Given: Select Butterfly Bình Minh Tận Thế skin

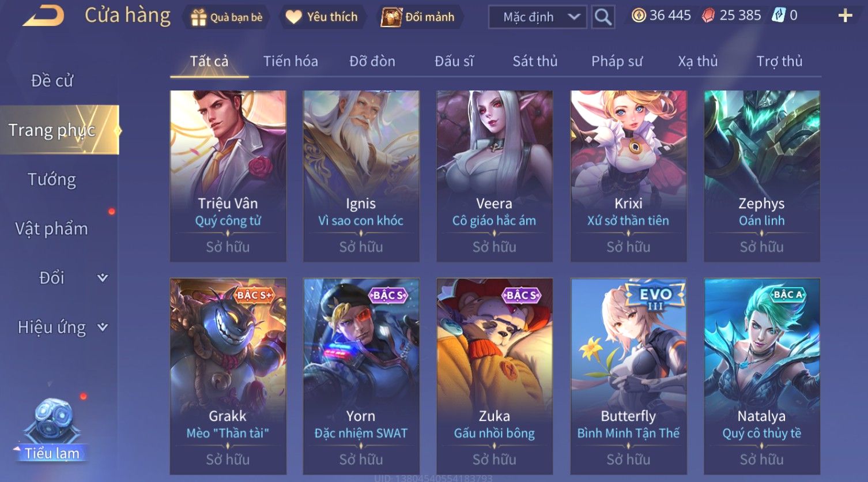Looking at the screenshot, I should (x=628, y=376).
